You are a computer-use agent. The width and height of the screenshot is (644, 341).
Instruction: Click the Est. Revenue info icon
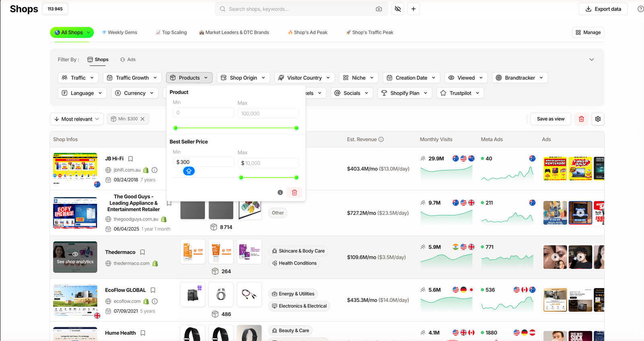pyautogui.click(x=381, y=140)
